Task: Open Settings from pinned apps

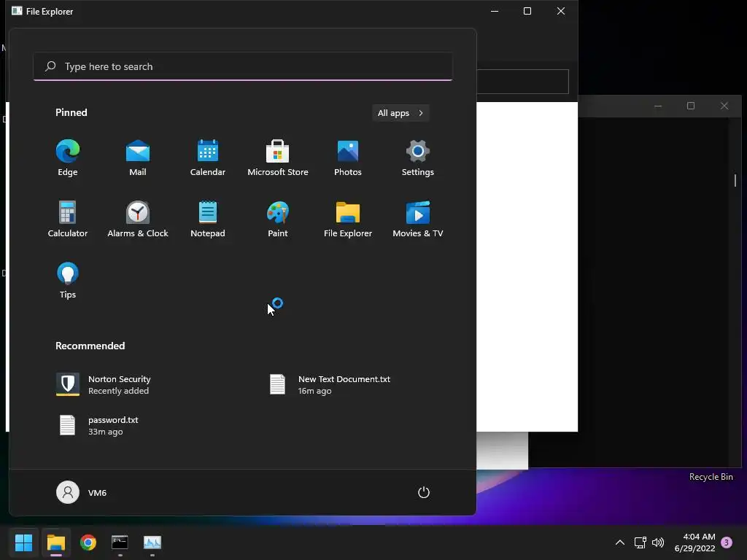Action: tap(418, 158)
